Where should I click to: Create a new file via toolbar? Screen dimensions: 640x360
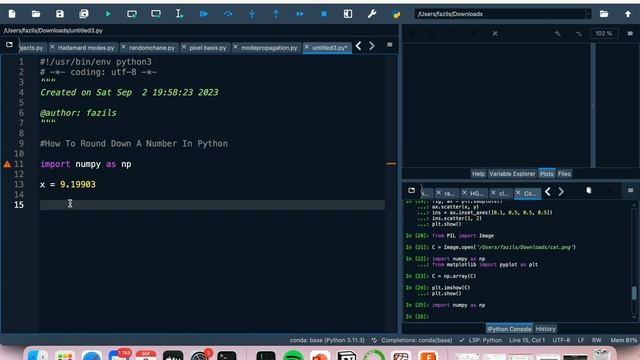point(12,14)
